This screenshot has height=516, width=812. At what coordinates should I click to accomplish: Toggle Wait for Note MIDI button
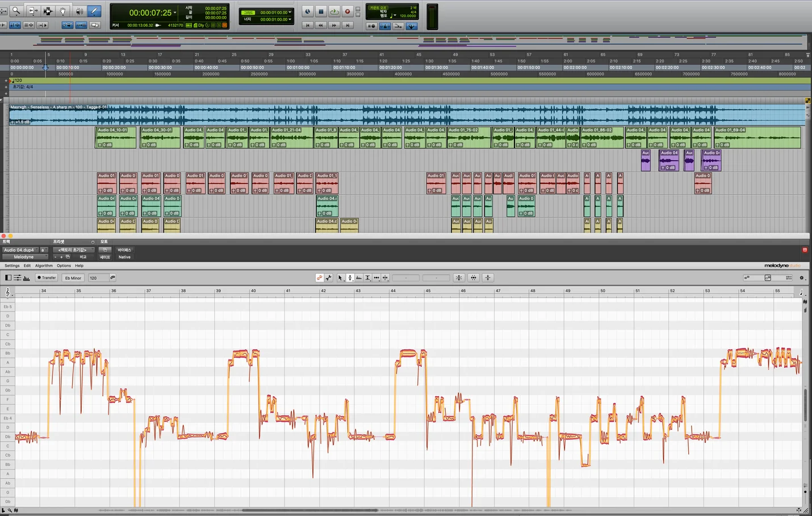(371, 26)
